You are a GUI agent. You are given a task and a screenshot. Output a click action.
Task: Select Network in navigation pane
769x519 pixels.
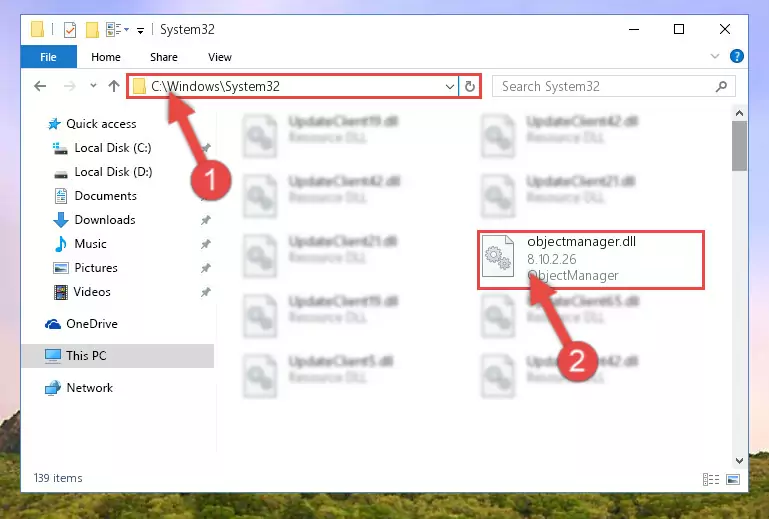90,388
